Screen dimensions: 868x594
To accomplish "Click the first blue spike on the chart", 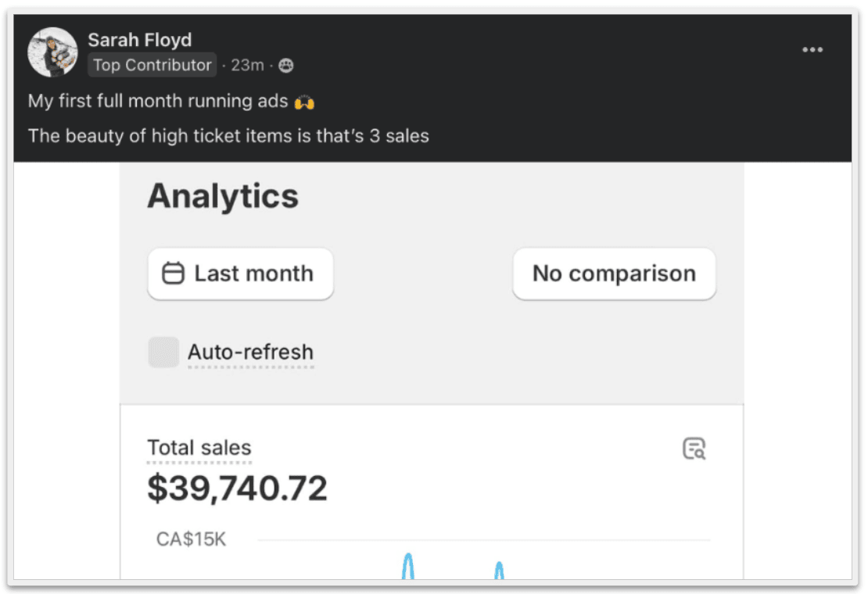I will click(407, 567).
